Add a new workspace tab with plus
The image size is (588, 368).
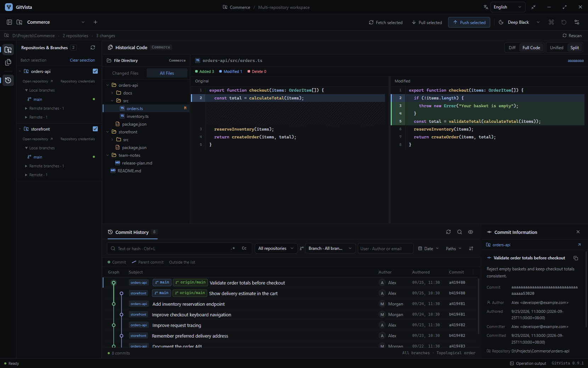point(95,22)
